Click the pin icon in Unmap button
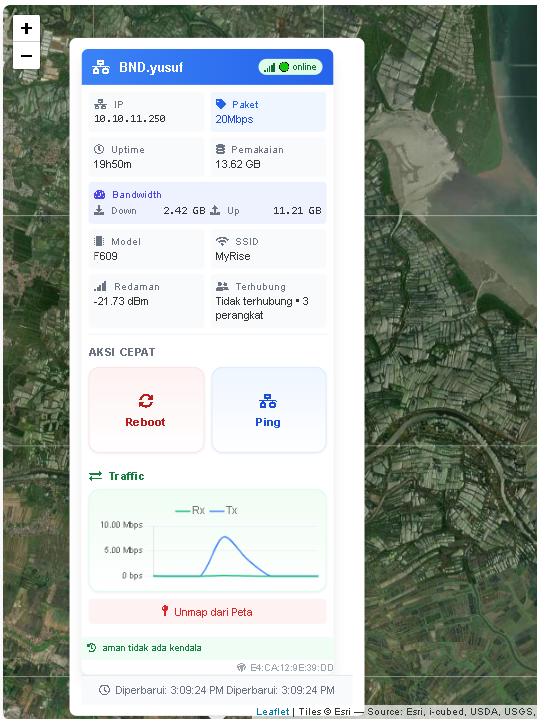This screenshot has height=719, width=537. pos(165,610)
